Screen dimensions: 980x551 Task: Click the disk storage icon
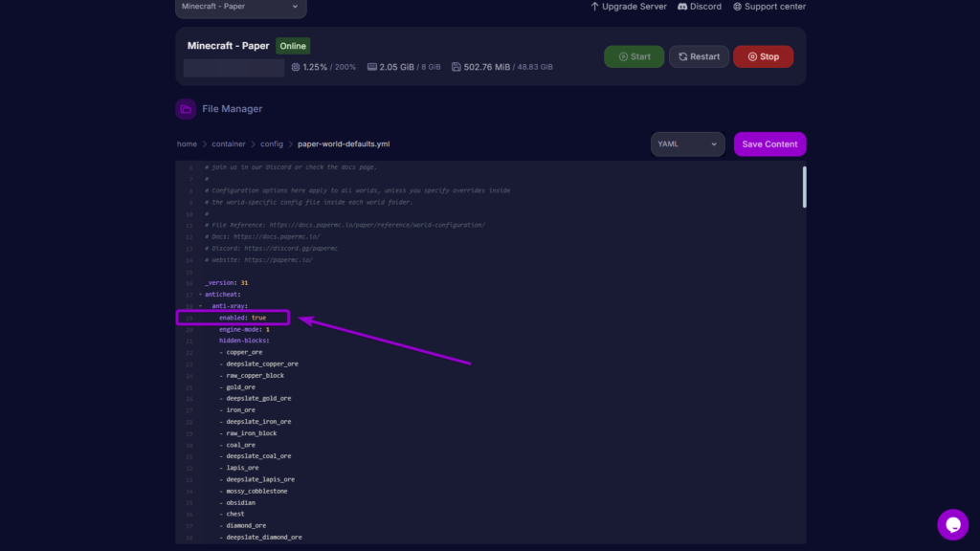click(x=456, y=68)
